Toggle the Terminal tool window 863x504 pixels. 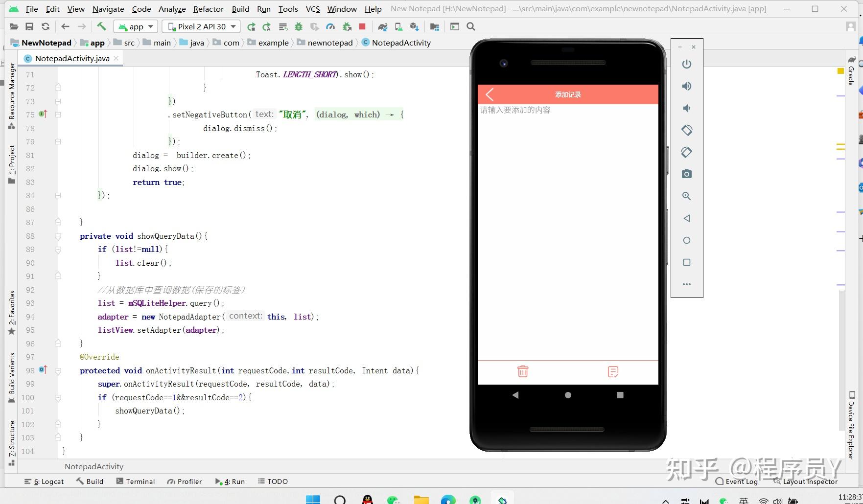pos(136,481)
